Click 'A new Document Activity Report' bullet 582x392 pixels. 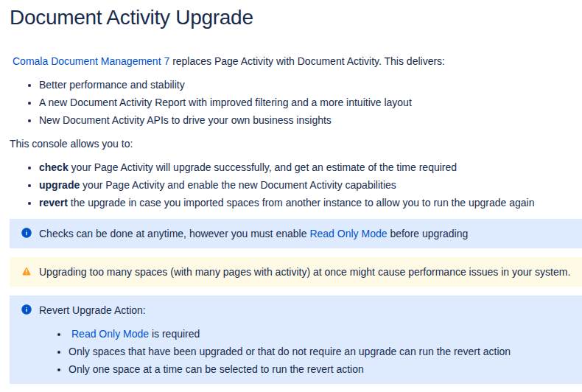coord(225,102)
